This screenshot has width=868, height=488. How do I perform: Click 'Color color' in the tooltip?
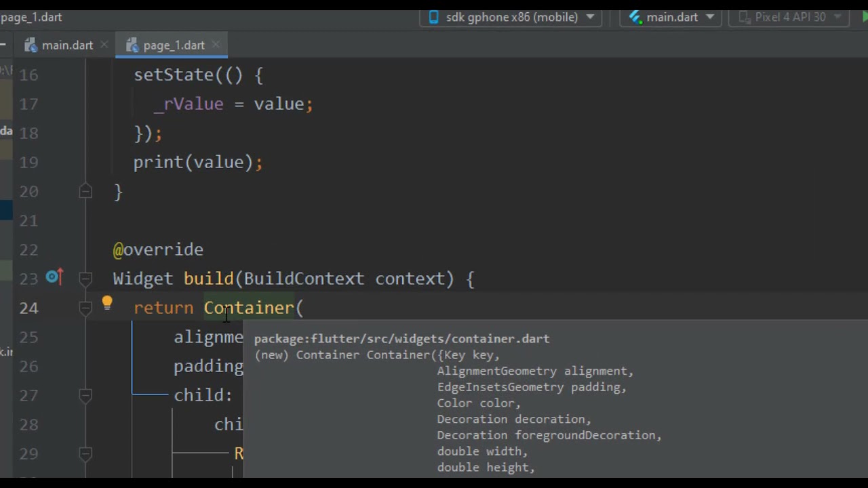click(476, 403)
